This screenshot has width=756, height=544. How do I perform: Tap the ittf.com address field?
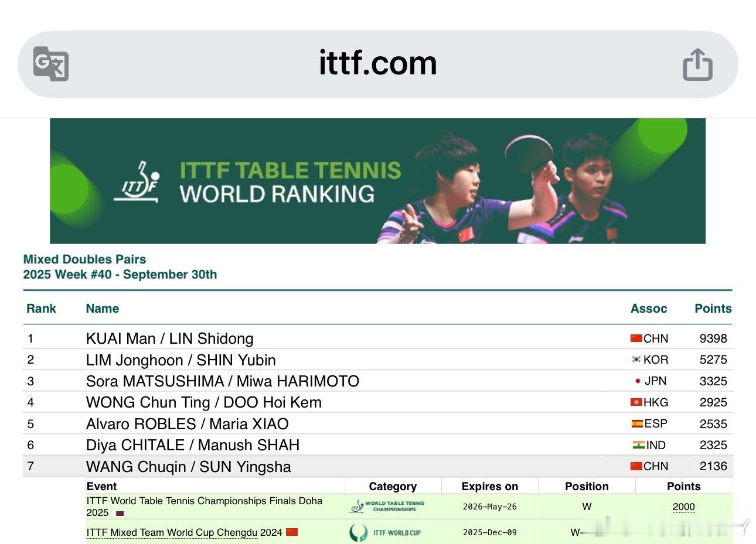tap(378, 64)
